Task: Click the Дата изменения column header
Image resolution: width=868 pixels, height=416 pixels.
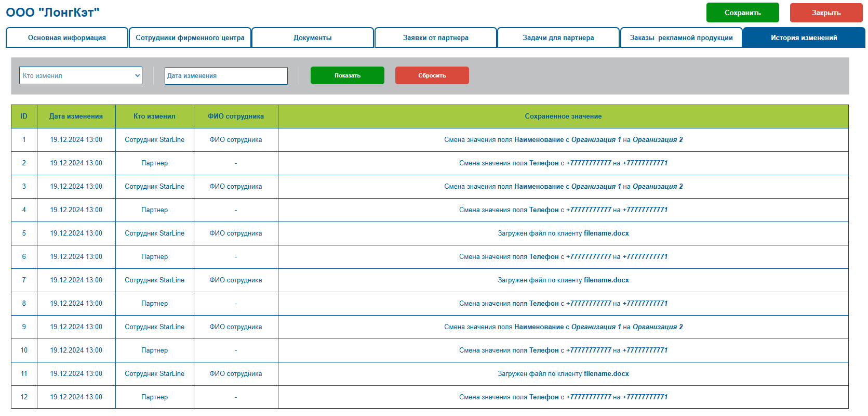Action: point(76,116)
